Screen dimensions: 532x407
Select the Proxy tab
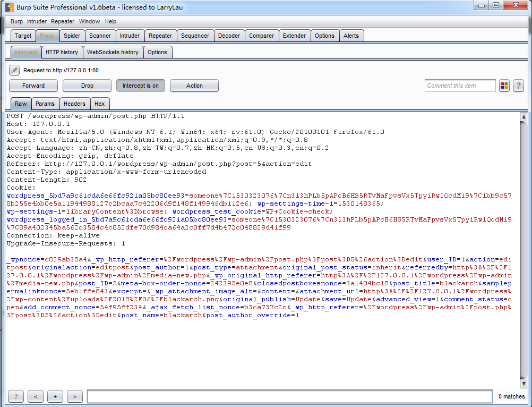pyautogui.click(x=47, y=36)
